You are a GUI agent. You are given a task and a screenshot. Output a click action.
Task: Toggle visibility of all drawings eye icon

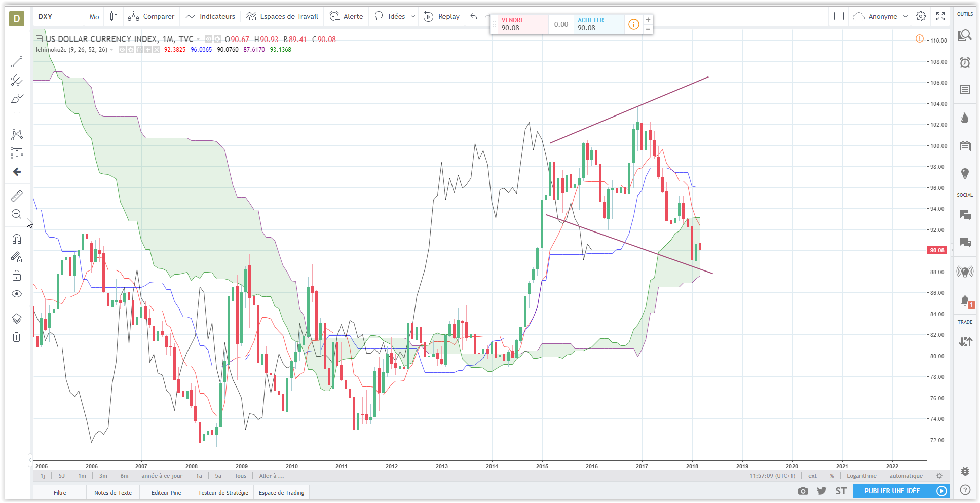tap(17, 294)
